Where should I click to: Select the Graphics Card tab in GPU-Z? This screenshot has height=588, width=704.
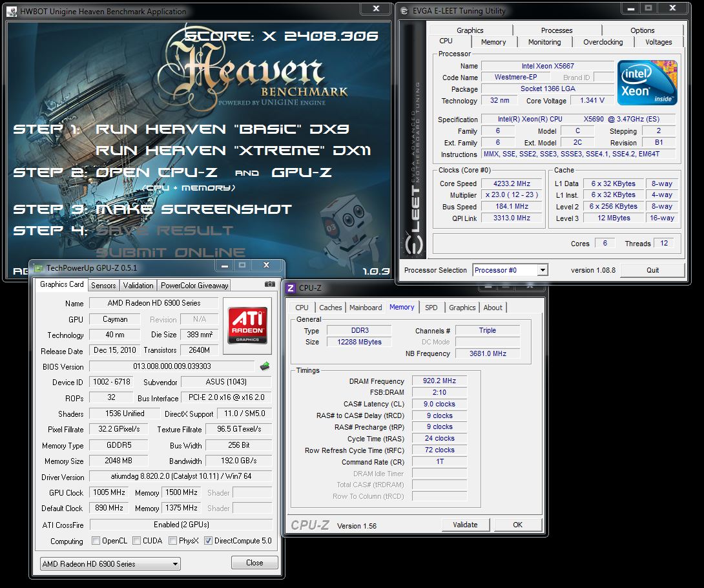point(61,284)
